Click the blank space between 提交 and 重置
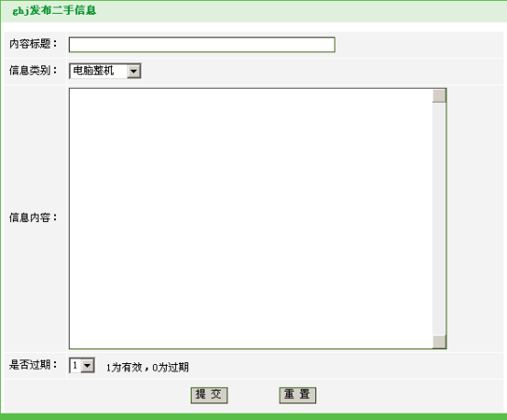Image resolution: width=507 pixels, height=420 pixels. coord(253,395)
